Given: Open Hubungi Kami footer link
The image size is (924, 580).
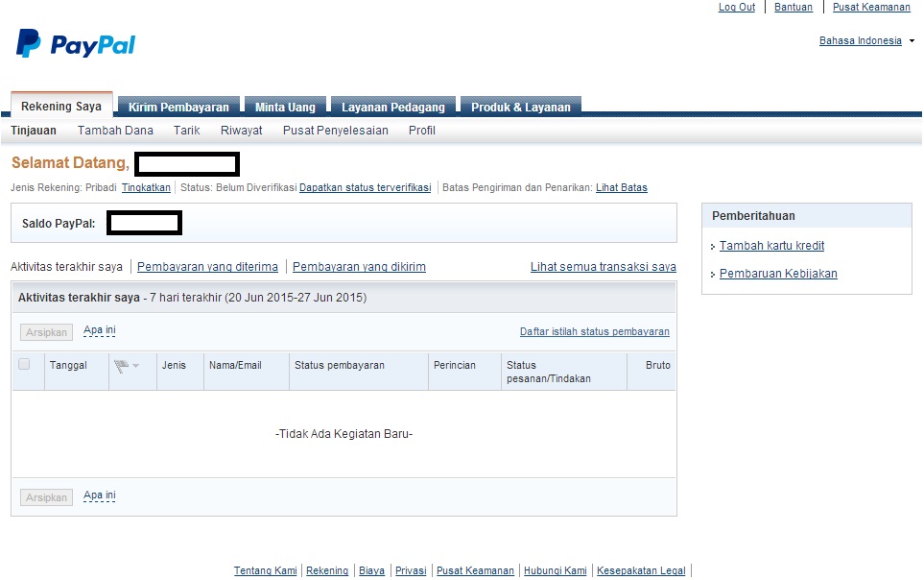Looking at the screenshot, I should tap(556, 570).
